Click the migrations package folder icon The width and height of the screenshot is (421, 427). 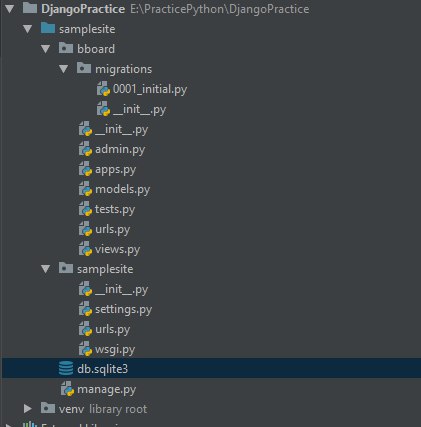point(84,68)
